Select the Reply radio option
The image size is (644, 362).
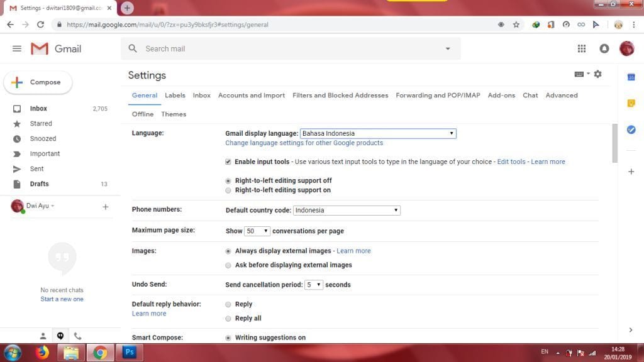(228, 304)
